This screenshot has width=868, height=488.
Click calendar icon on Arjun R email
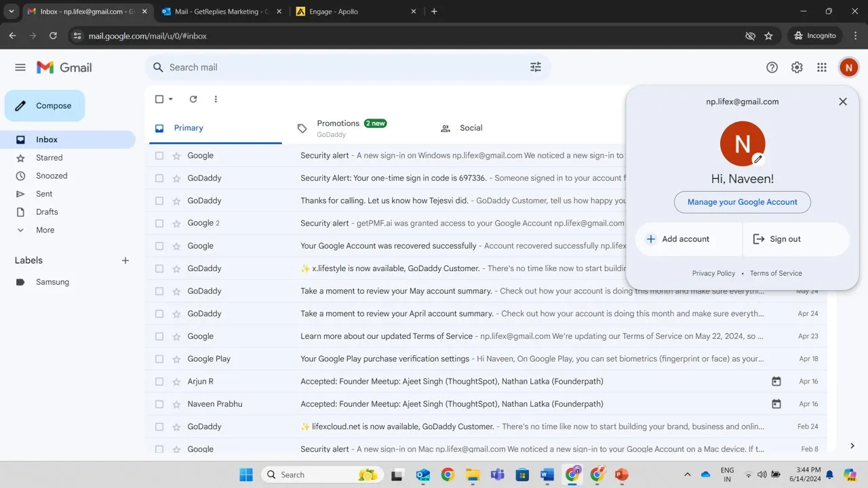[776, 382]
